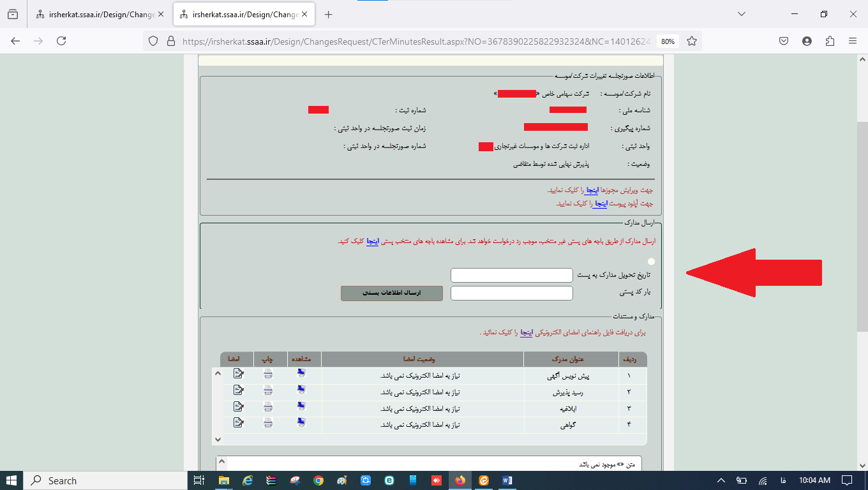The image size is (868, 490).
Task: Open the list all tabs dropdown
Action: click(x=742, y=14)
